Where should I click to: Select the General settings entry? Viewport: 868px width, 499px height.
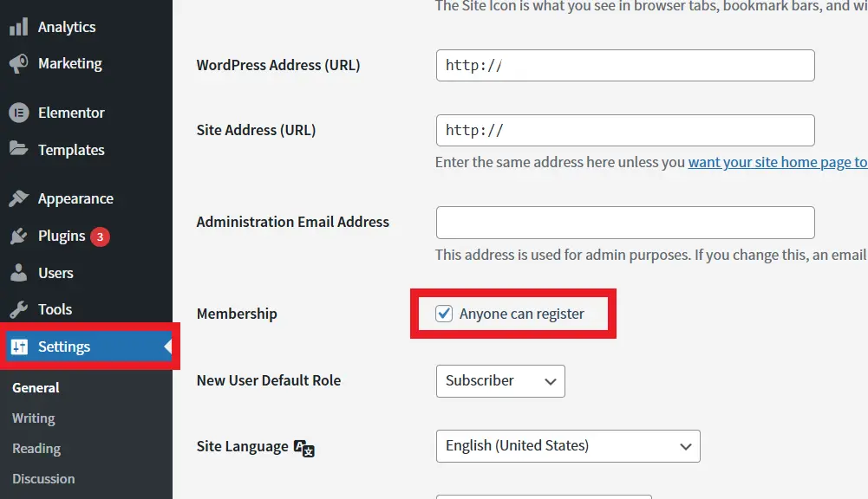click(36, 387)
